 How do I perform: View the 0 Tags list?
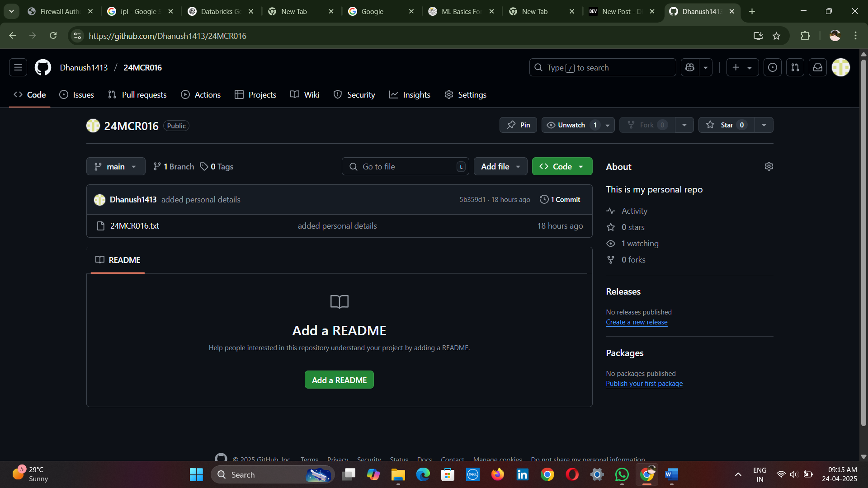(217, 167)
